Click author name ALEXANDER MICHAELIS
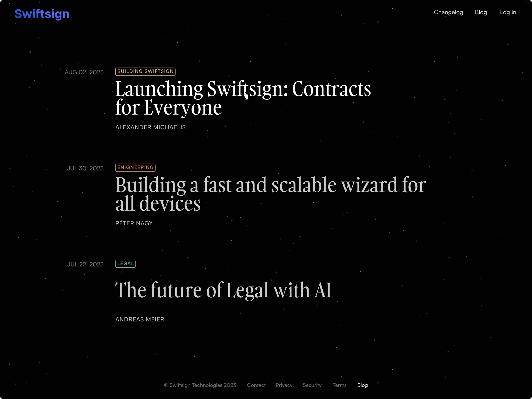The width and height of the screenshot is (532, 399). [x=150, y=127]
